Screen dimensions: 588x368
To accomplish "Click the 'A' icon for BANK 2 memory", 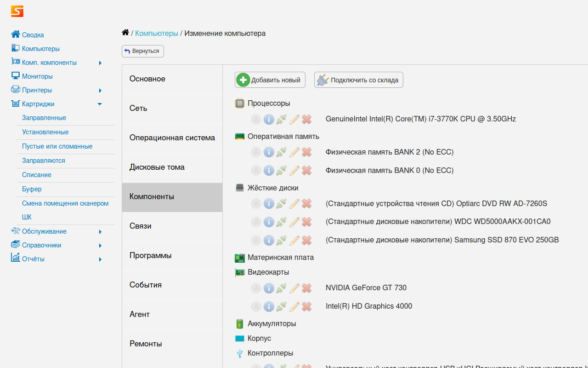I will click(256, 152).
